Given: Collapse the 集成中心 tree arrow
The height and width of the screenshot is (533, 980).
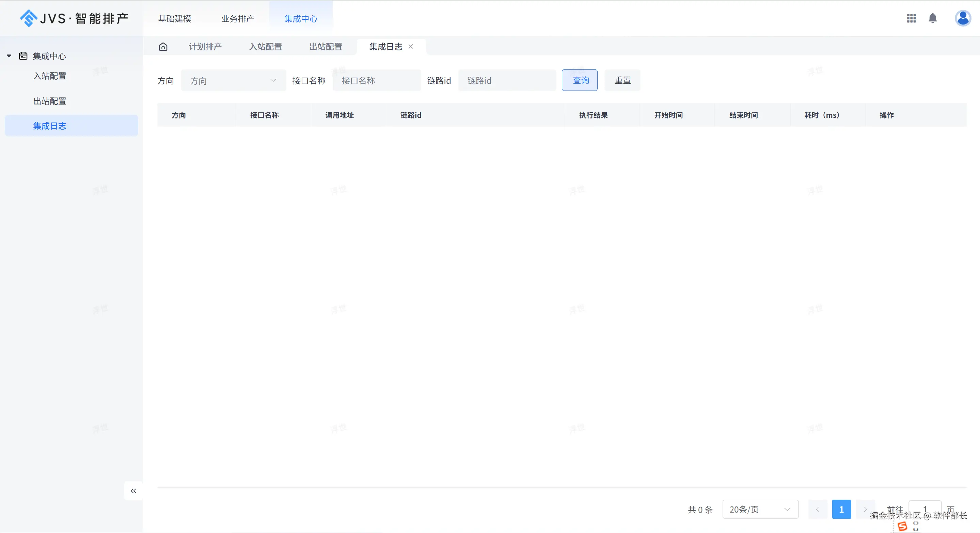Looking at the screenshot, I should (x=9, y=56).
